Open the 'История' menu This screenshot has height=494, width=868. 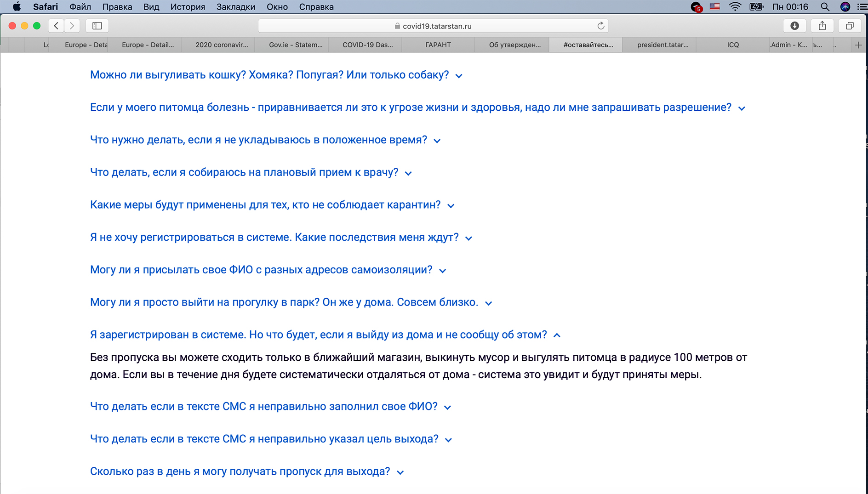click(x=188, y=7)
